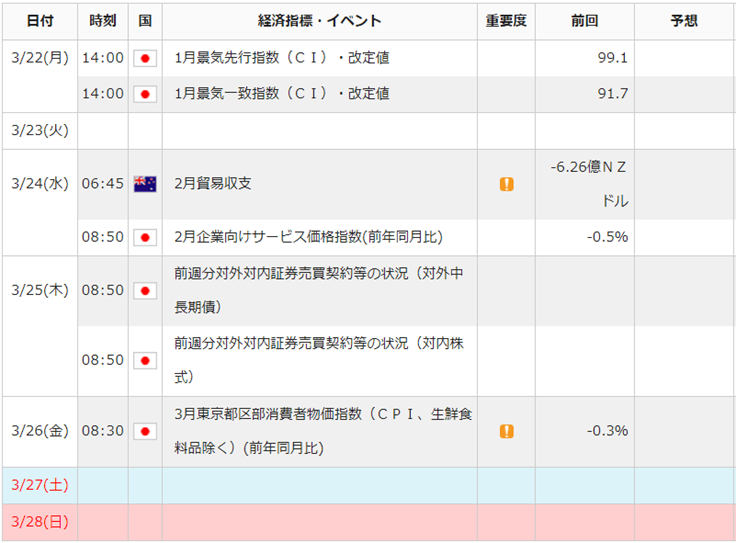
Task: Click previous value 91.7
Action: (613, 93)
